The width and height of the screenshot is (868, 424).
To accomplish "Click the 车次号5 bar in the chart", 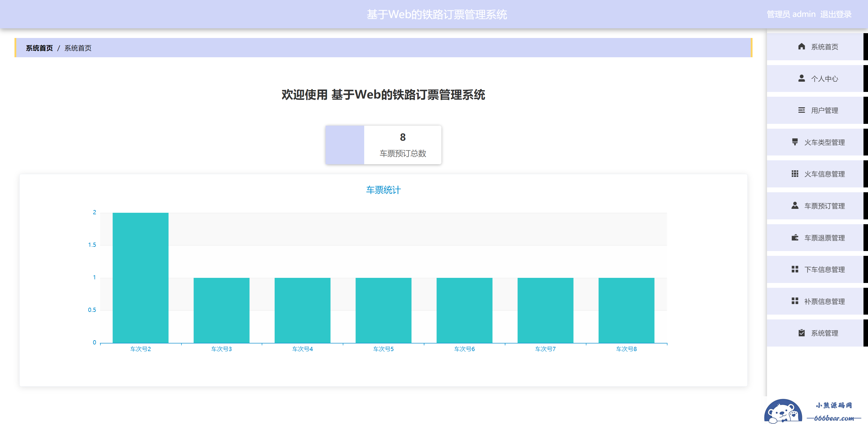I will (383, 310).
